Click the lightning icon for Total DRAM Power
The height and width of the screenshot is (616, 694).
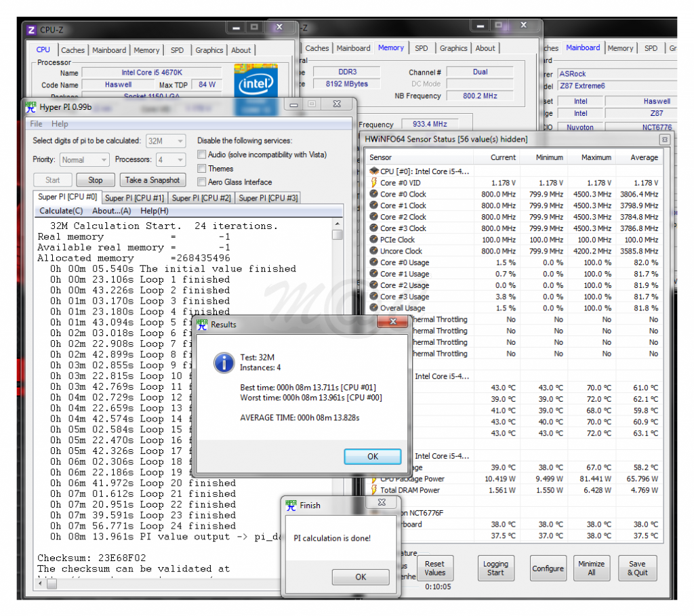[x=373, y=490]
